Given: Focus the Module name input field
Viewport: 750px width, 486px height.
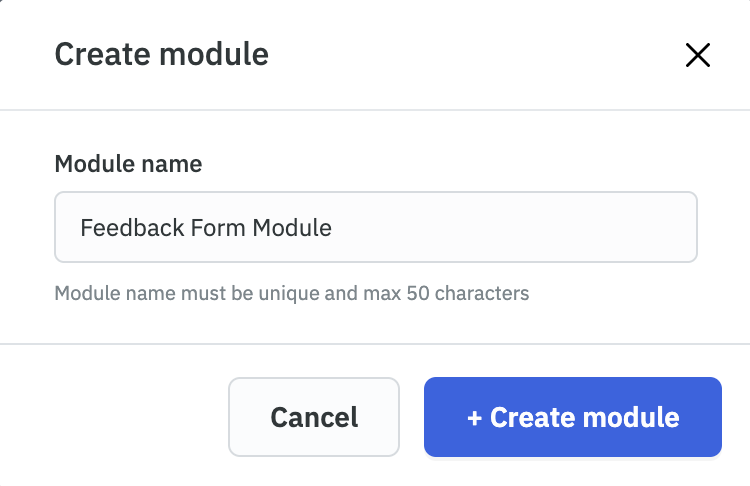Looking at the screenshot, I should click(x=375, y=227).
